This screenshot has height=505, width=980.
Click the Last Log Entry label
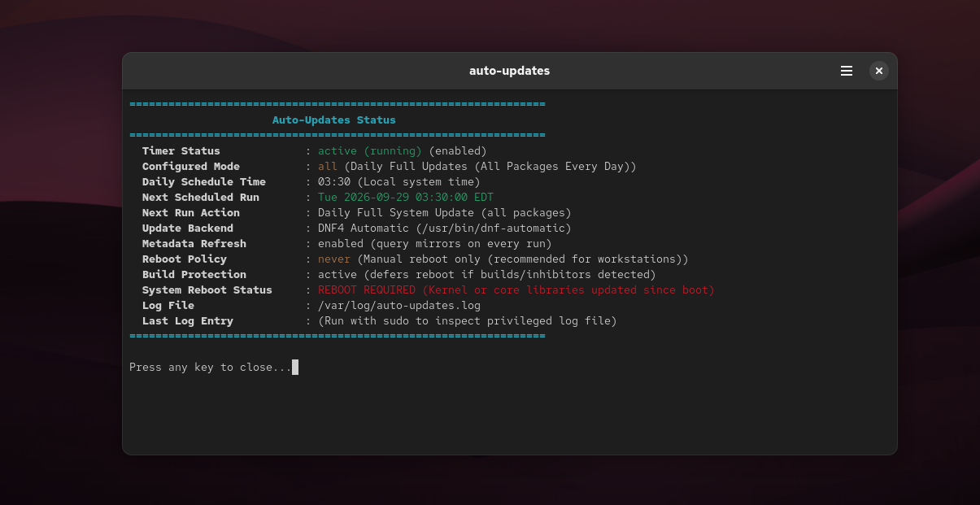click(x=188, y=320)
